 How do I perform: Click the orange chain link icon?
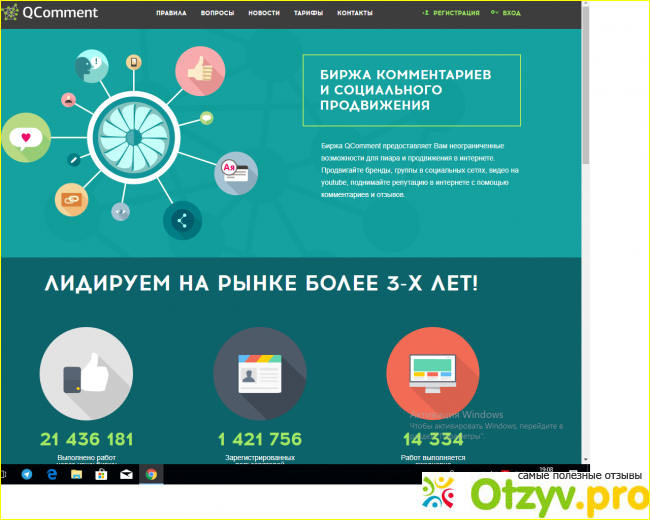(73, 200)
